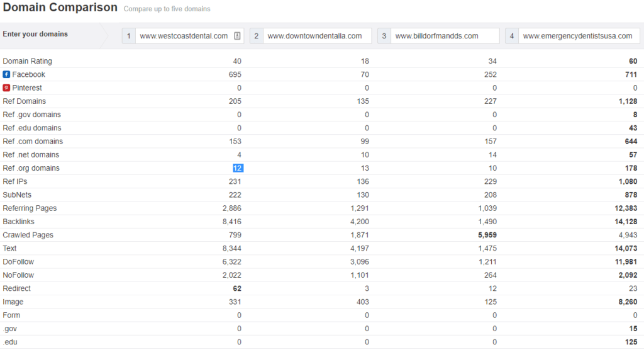Viewport: 644px width, 352px height.
Task: Click the Ref .edu domains label
Action: [32, 128]
